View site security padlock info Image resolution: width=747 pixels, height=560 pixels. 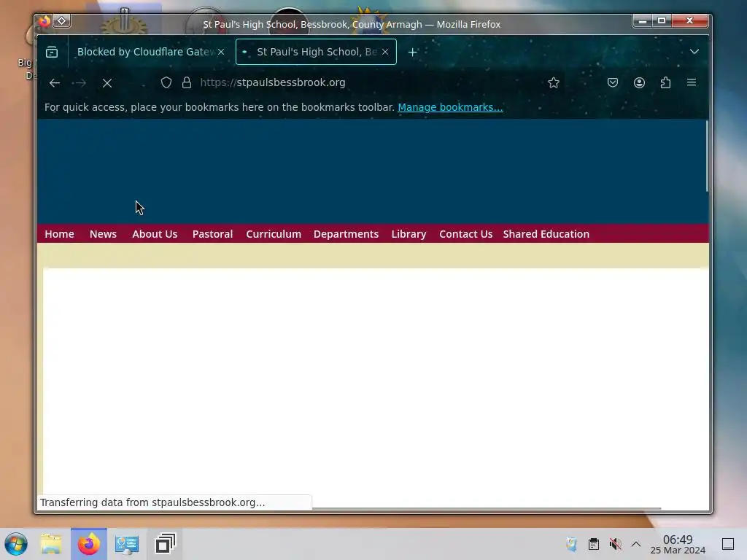pyautogui.click(x=187, y=83)
